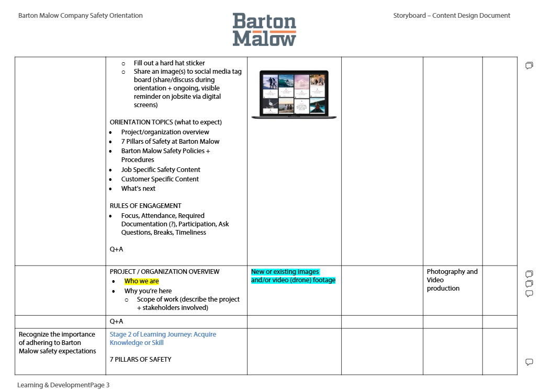Click the 'Focus, Attendance, Required' bullet line

click(x=163, y=215)
